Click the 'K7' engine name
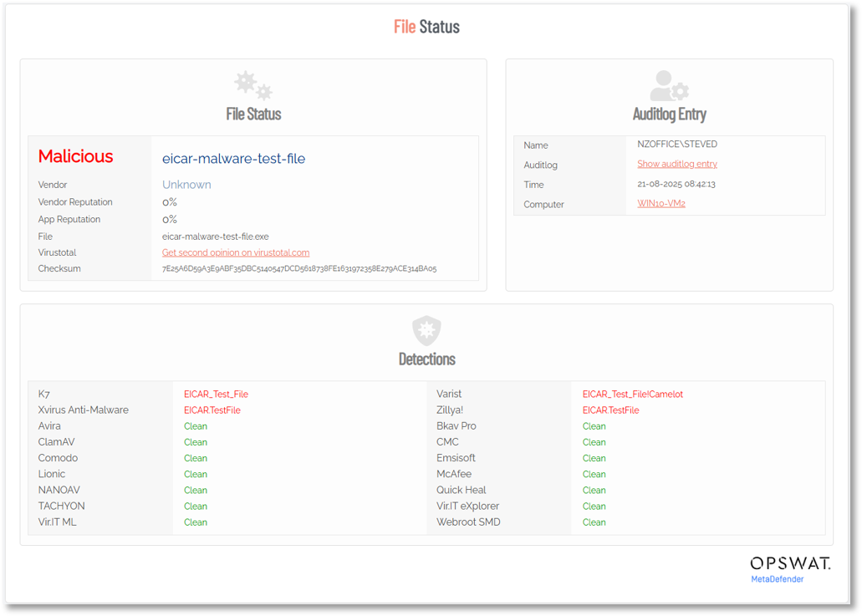The image size is (862, 616). coord(44,394)
